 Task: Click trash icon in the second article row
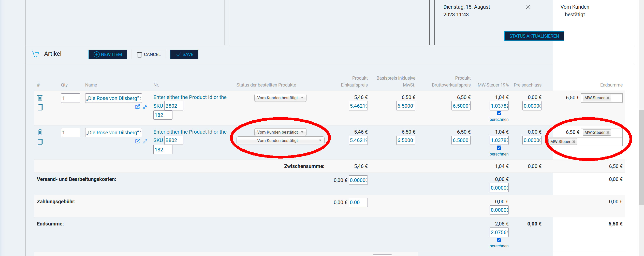40,132
